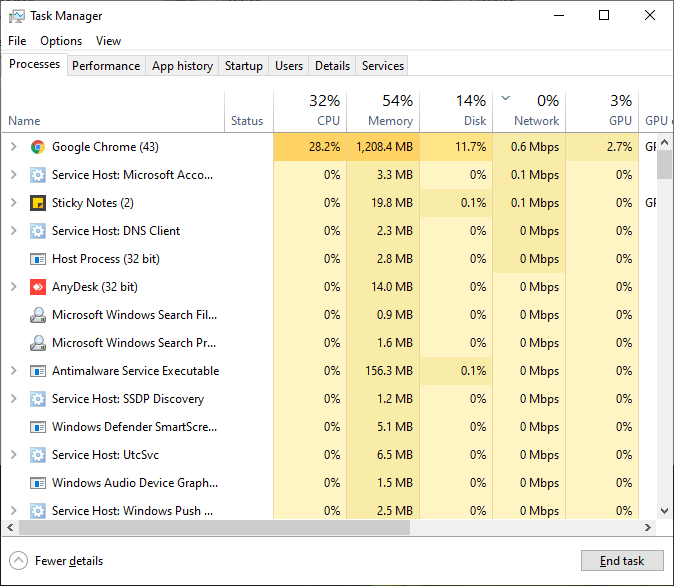Screen dimensions: 674x586
Task: Click Chrome's 28.2% CPU value
Action: pyautogui.click(x=325, y=147)
